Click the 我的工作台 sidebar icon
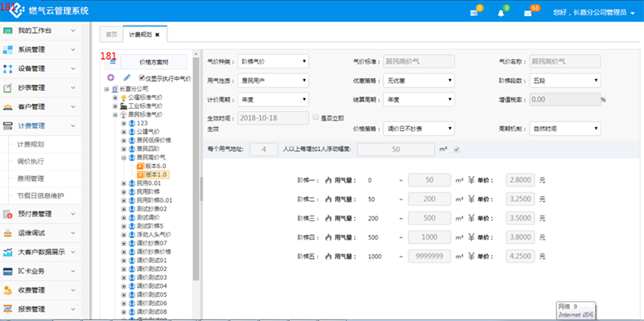The height and width of the screenshot is (321, 644). pyautogui.click(x=8, y=31)
